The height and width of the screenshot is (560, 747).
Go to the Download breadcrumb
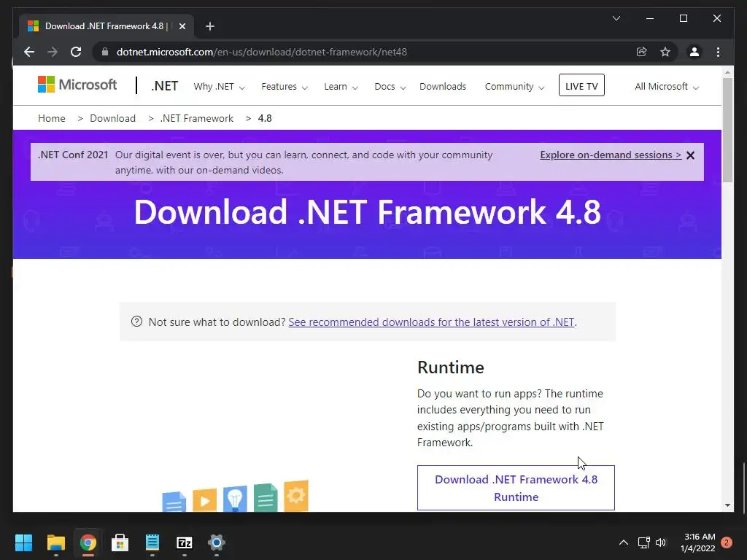(x=112, y=118)
